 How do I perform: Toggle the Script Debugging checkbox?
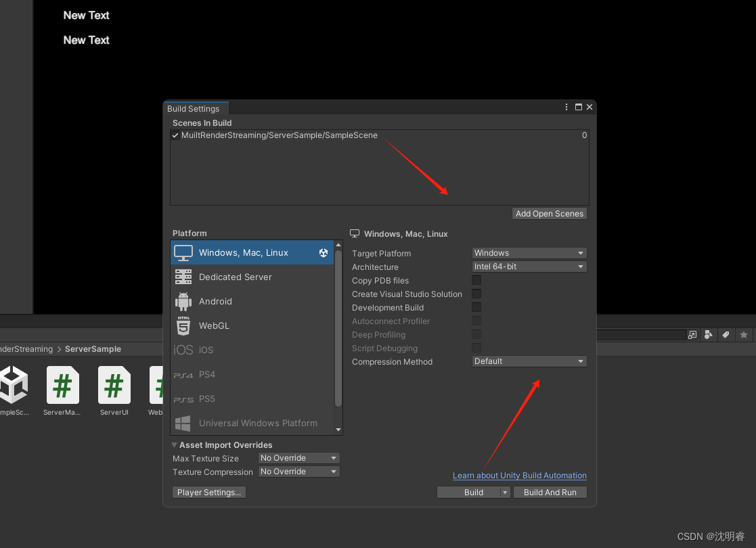[x=476, y=348]
